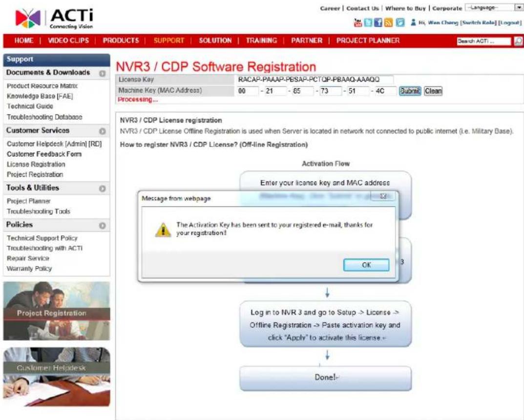Click the Search ACTi input box
Screen dimensions: 524x420
pyautogui.click(x=483, y=41)
